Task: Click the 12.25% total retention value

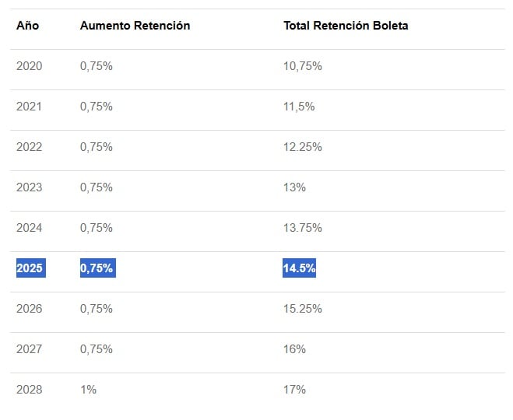Action: tap(303, 147)
